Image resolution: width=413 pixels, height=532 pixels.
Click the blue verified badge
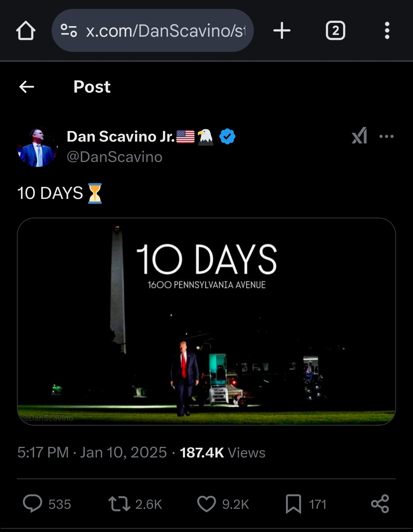227,137
